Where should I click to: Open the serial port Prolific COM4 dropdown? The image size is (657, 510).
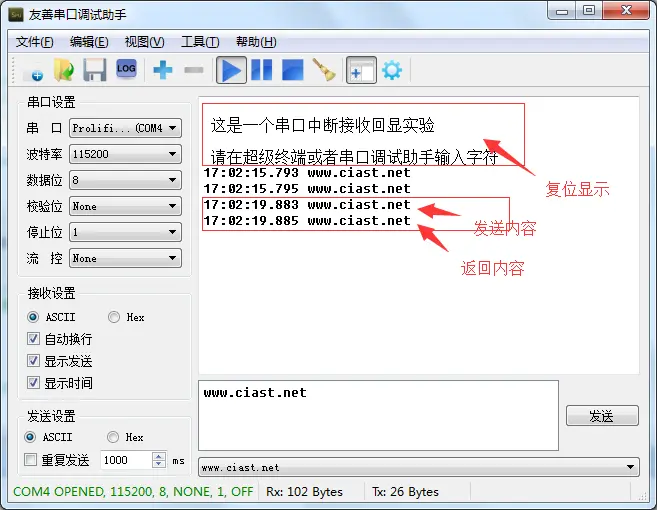tap(125, 128)
